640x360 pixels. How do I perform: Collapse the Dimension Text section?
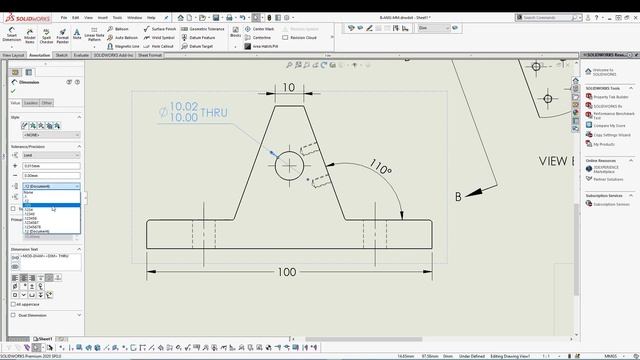pos(79,249)
